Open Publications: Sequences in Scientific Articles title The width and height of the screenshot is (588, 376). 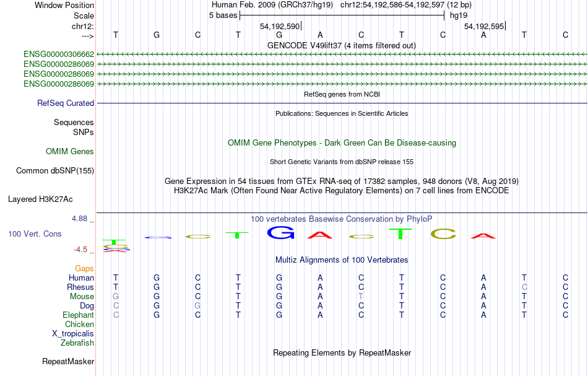[342, 113]
